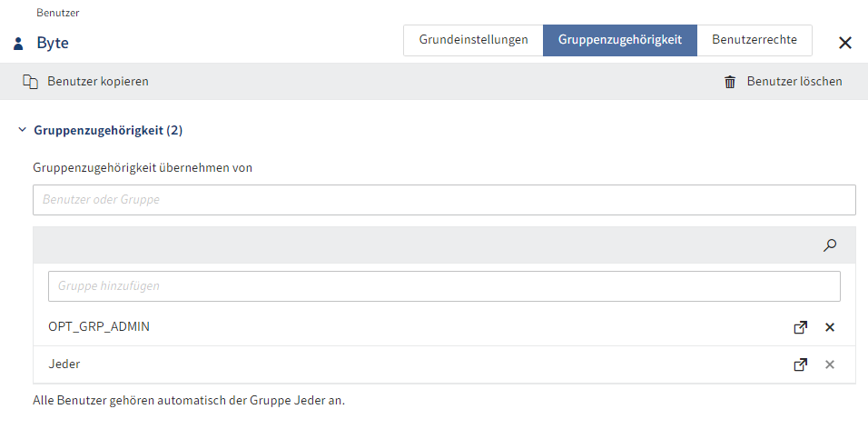Close the Byte user dialog

click(844, 43)
